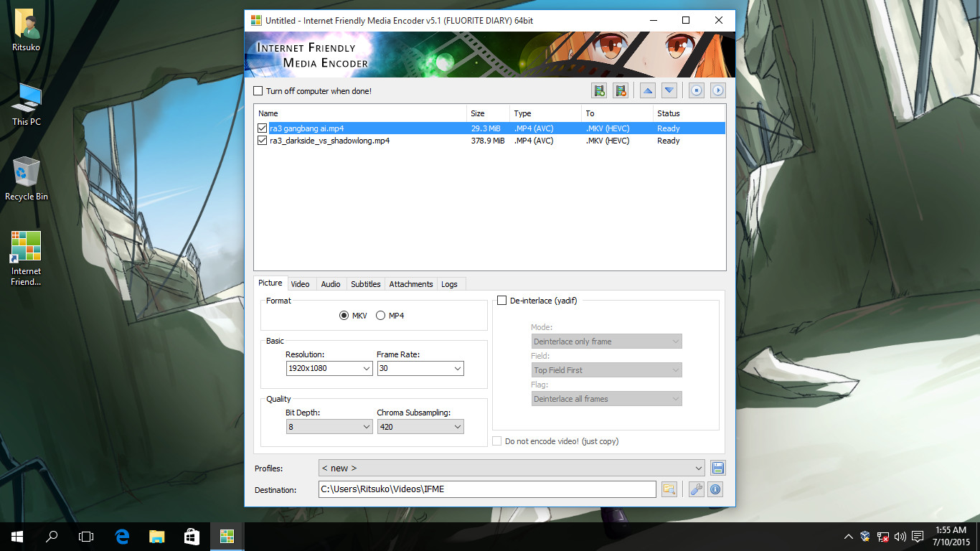The width and height of the screenshot is (980, 551).
Task: Open the Windows Start menu
Action: pos(17,536)
